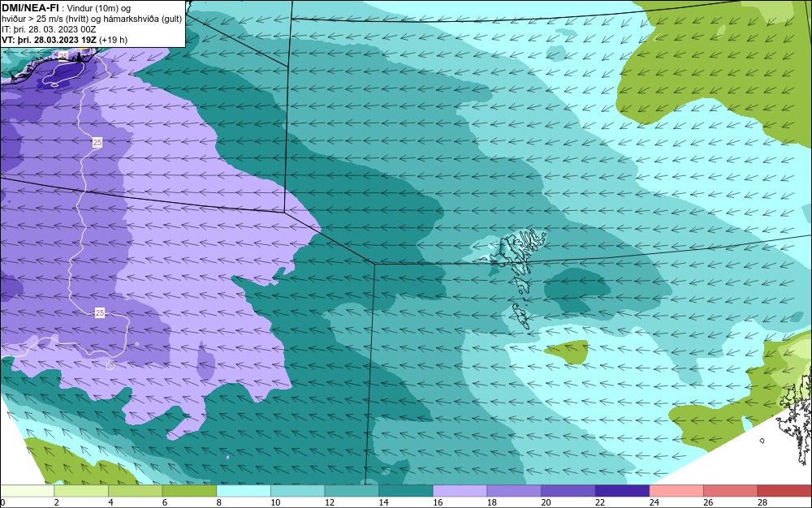812x508 pixels.
Task: Click the pale cream 0–2 m/s legend swatch
Action: point(27,490)
